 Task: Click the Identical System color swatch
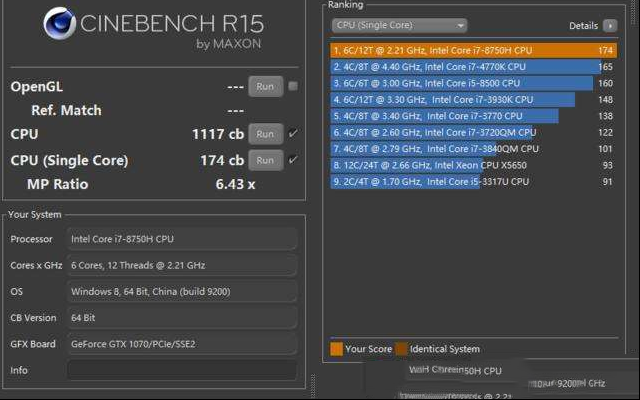click(x=402, y=349)
